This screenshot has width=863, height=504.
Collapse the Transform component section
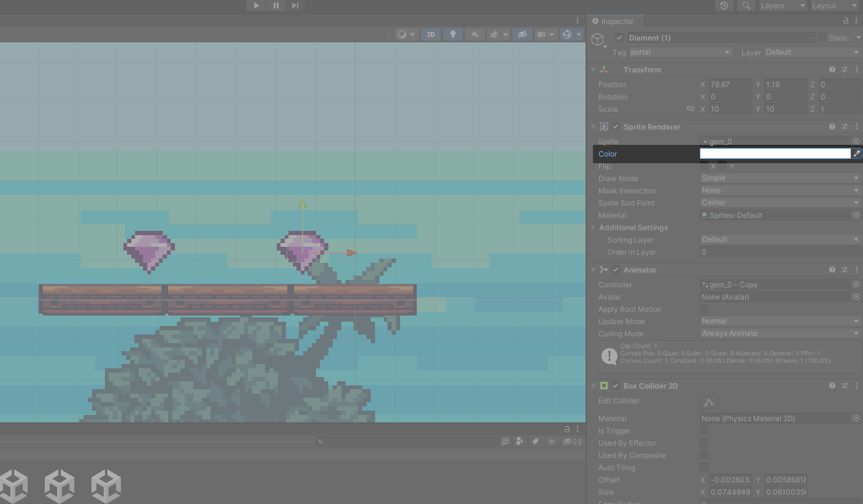coord(594,70)
